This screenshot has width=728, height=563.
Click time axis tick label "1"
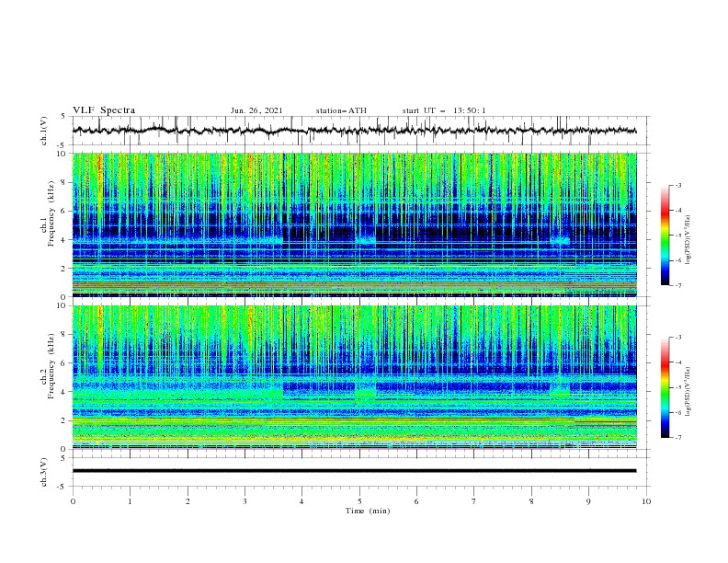click(130, 501)
